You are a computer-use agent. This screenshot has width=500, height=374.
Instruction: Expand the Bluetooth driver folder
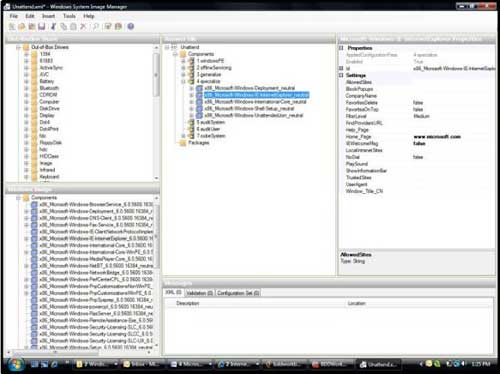coord(26,88)
